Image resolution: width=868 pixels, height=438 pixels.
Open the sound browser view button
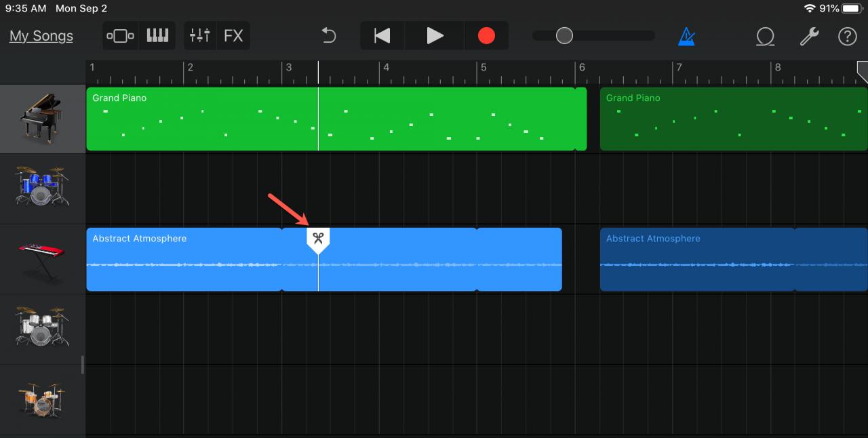point(121,35)
